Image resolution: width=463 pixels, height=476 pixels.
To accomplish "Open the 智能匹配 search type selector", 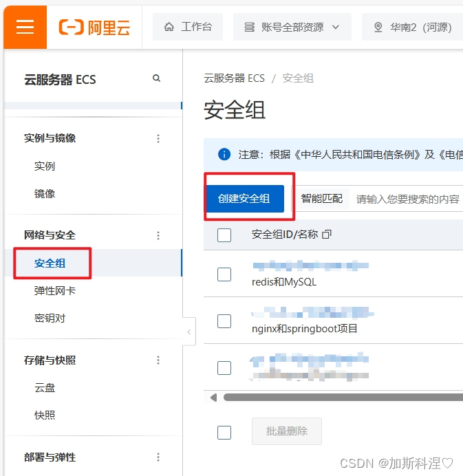I will click(322, 199).
